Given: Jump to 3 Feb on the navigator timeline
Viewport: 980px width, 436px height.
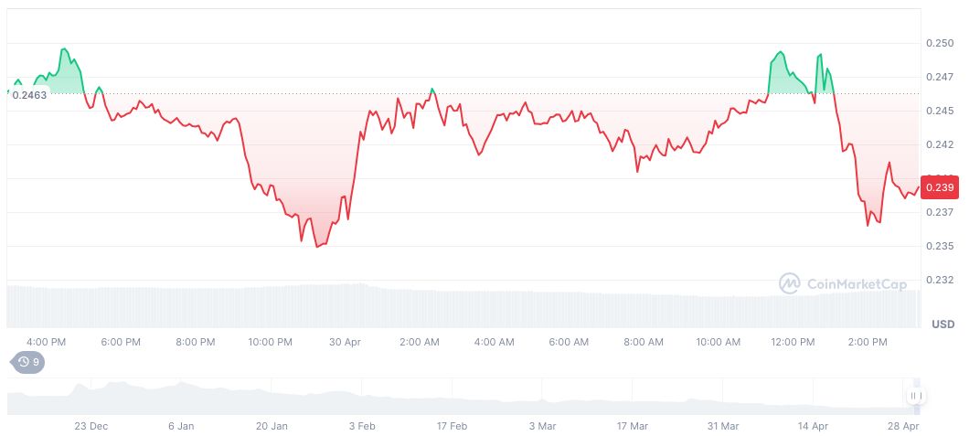Looking at the screenshot, I should (362, 427).
